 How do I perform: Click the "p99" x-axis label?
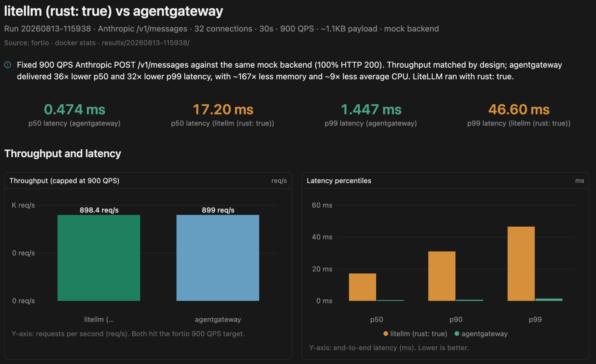(x=535, y=320)
